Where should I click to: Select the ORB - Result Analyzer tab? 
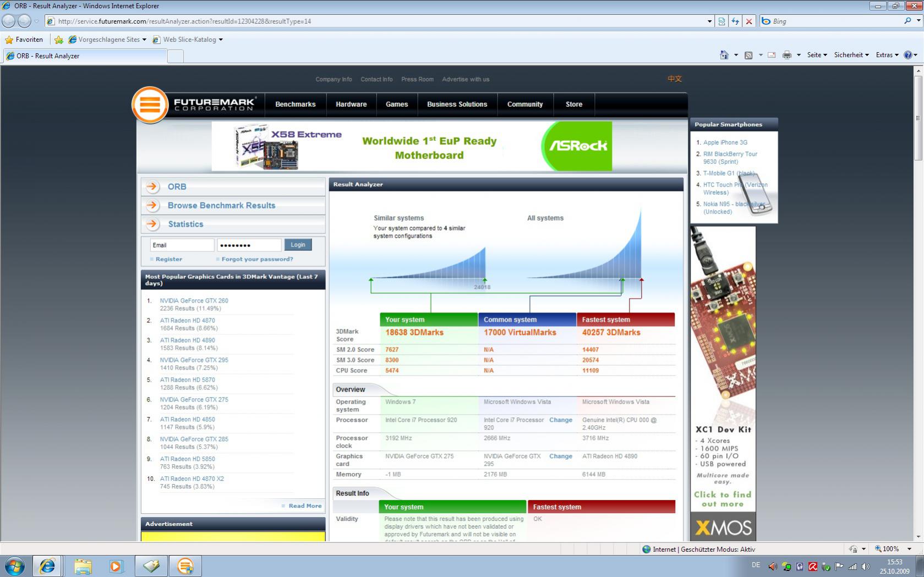coord(85,56)
